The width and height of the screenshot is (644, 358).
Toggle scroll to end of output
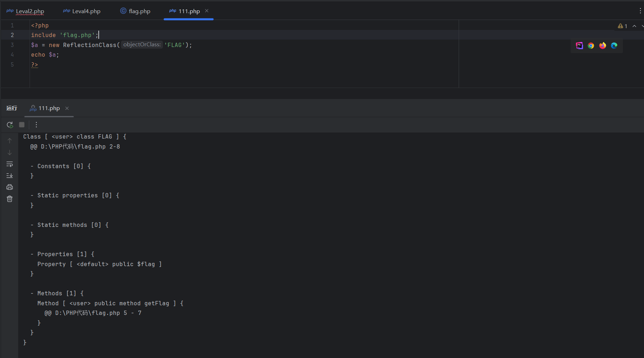[10, 176]
